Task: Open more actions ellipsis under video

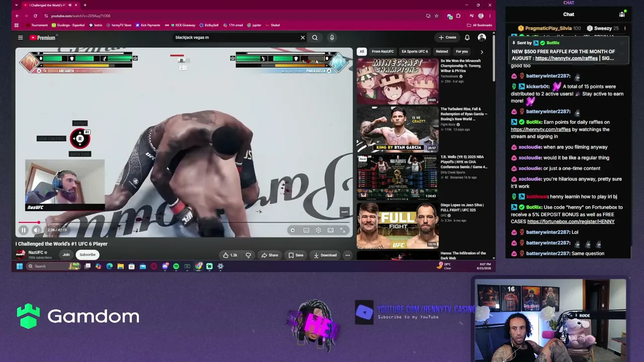Action: (x=347, y=255)
